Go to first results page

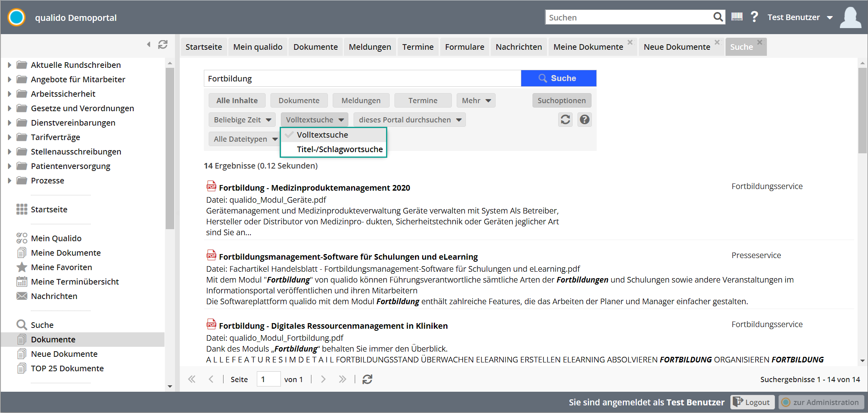(192, 379)
